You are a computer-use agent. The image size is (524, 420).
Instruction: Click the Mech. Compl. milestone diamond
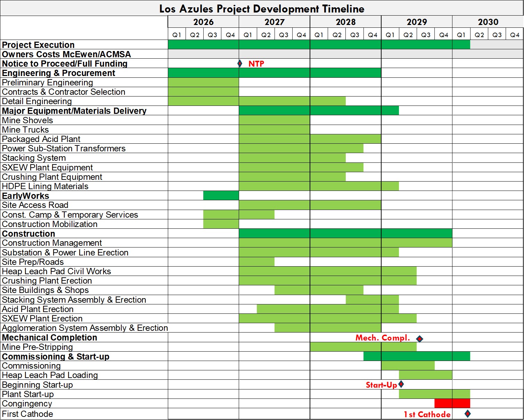click(x=419, y=339)
